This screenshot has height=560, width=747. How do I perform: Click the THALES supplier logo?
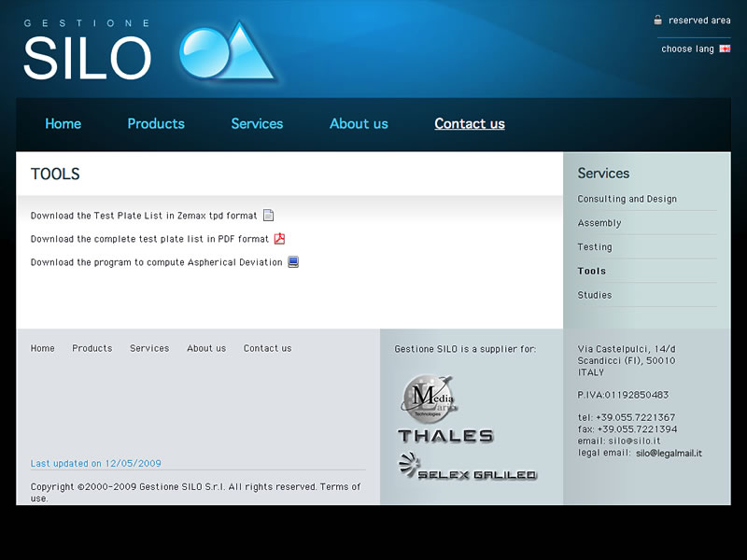click(445, 436)
